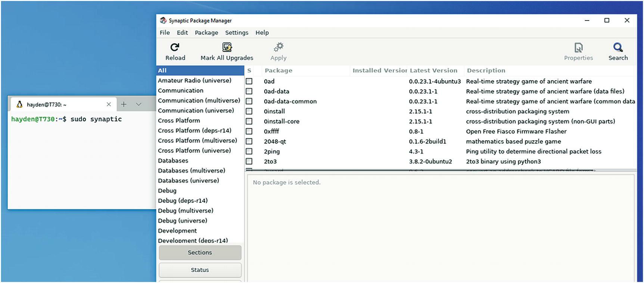
Task: Click the Synaptic title bar app icon
Action: [163, 21]
